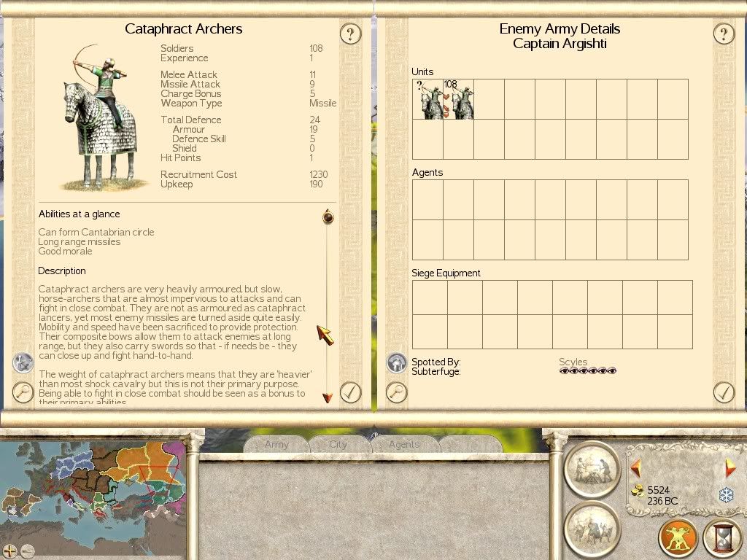Click the "Subterfuge:" label
Viewport: 747px width, 560px height.
pos(436,371)
